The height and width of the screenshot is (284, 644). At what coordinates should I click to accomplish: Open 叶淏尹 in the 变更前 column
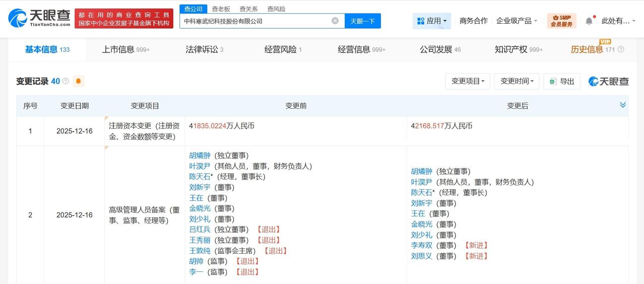200,166
